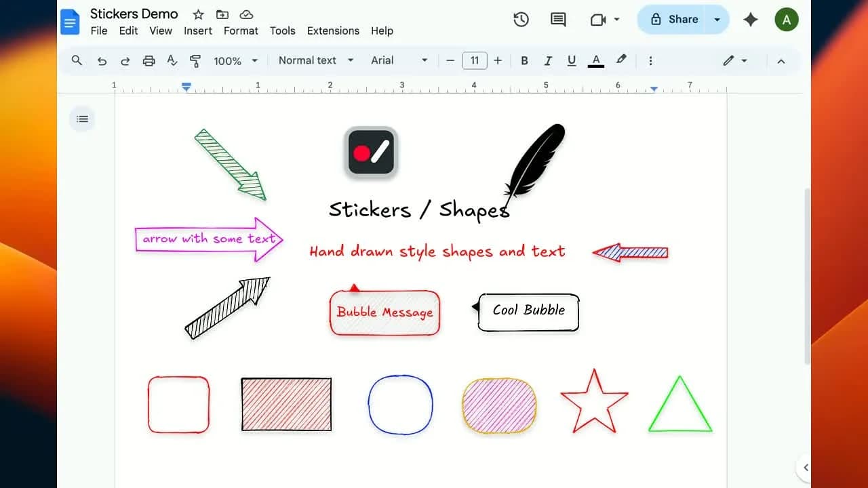Expand the Arial font dropdown

coord(399,60)
